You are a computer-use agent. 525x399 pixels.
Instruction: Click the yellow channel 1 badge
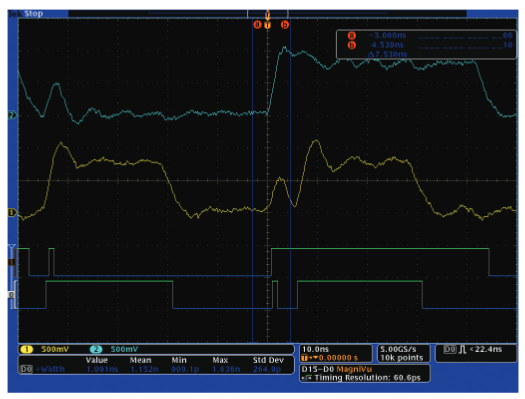click(26, 349)
